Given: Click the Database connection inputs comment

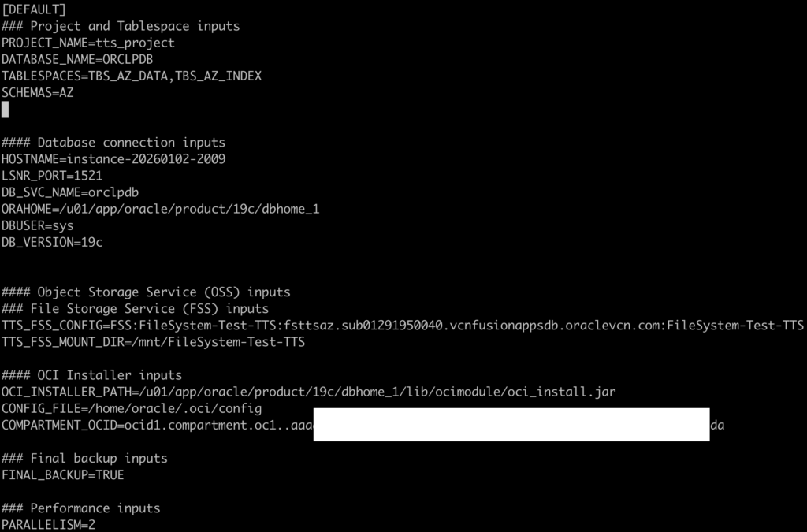Looking at the screenshot, I should 113,143.
